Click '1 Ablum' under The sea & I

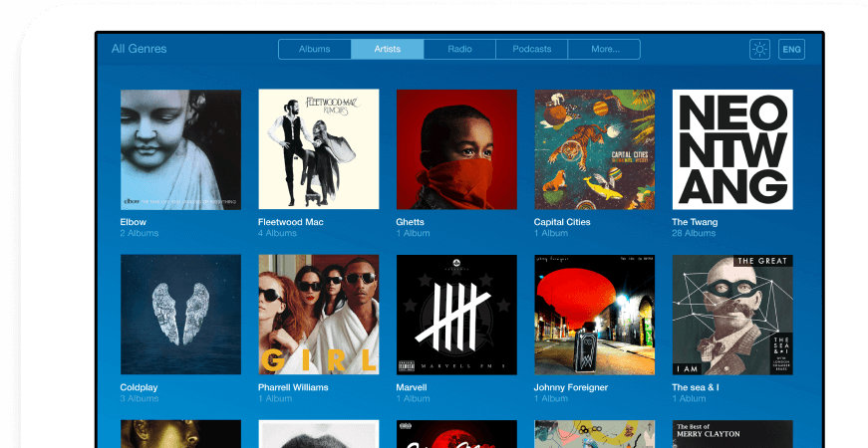tap(690, 398)
